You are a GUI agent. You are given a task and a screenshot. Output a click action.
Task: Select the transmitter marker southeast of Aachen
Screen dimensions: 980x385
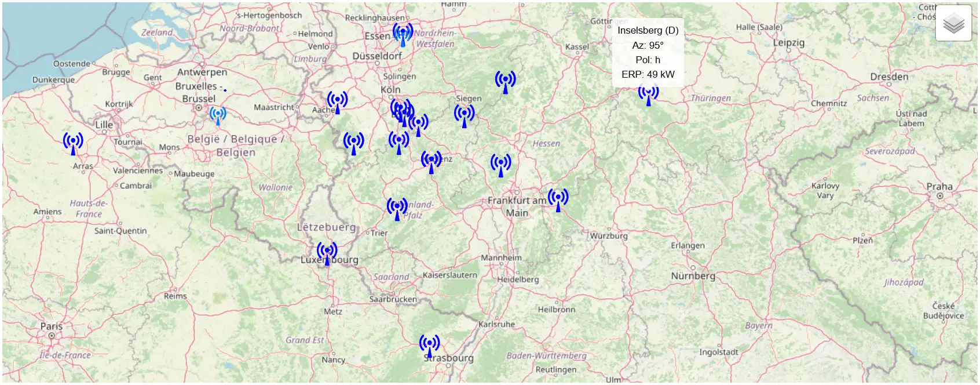(353, 143)
